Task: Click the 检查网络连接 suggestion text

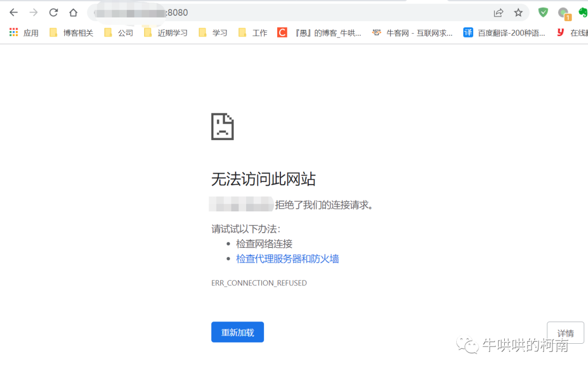Action: pyautogui.click(x=264, y=244)
